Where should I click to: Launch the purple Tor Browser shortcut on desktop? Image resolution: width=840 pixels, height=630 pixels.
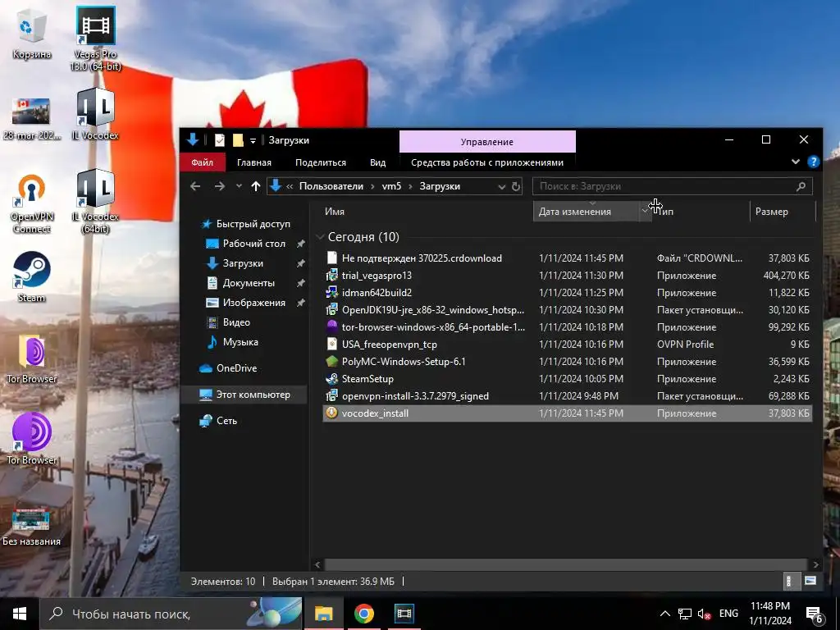(32, 438)
